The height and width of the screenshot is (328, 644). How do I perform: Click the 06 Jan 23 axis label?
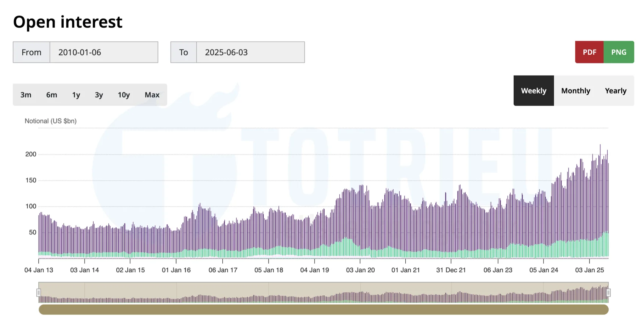tap(498, 270)
